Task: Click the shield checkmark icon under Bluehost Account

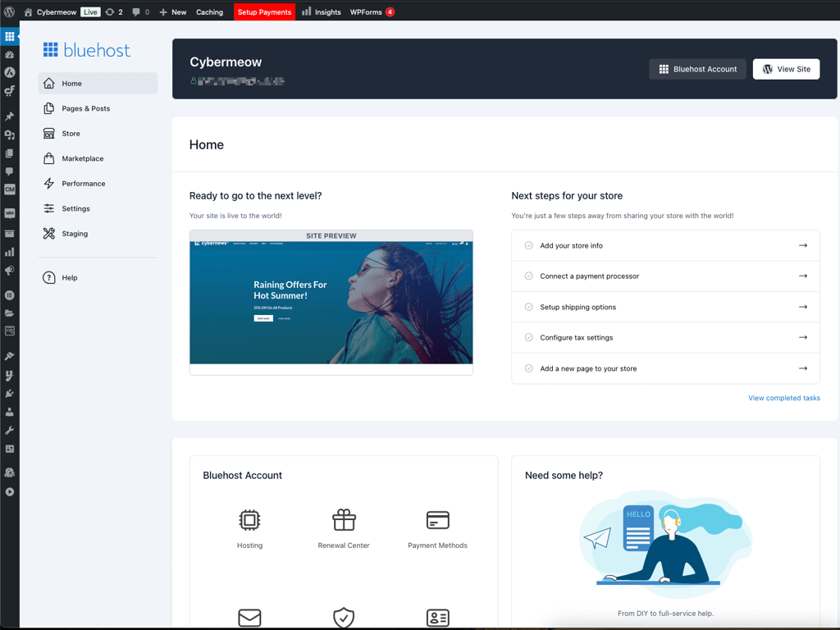Action: point(344,618)
